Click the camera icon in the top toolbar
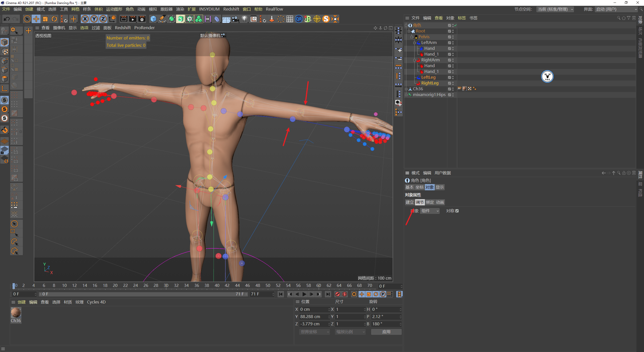 pyautogui.click(x=235, y=19)
